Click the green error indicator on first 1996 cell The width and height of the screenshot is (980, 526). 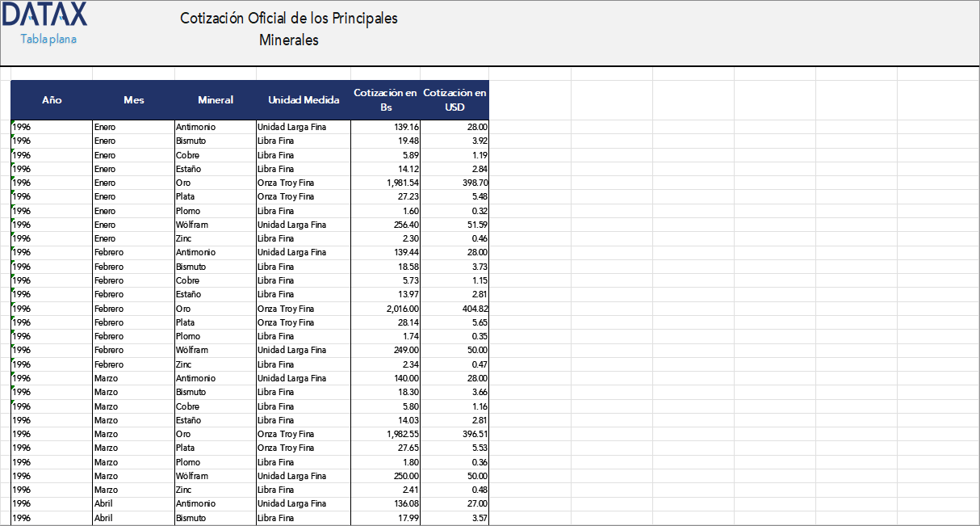click(13, 123)
